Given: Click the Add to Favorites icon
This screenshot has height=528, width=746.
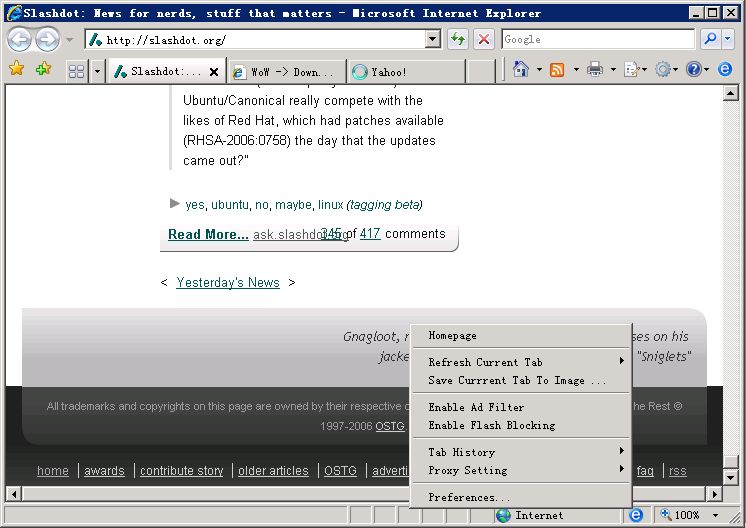Looking at the screenshot, I should click(43, 68).
